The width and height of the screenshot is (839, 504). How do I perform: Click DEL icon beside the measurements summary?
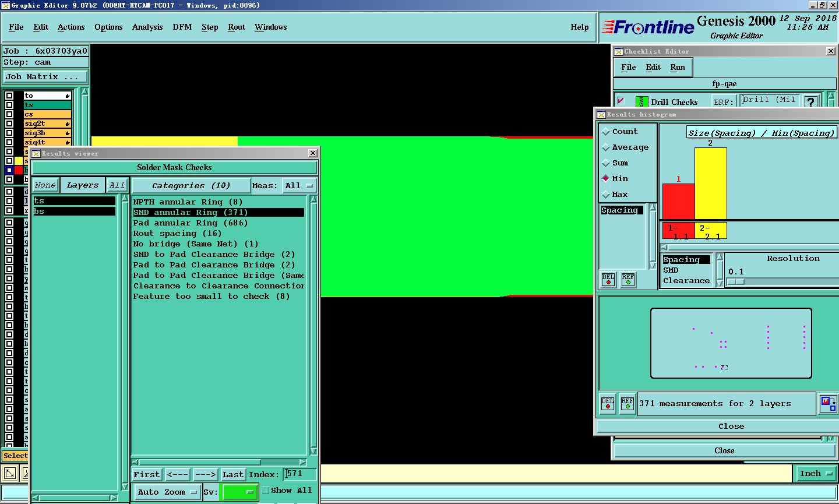[608, 403]
